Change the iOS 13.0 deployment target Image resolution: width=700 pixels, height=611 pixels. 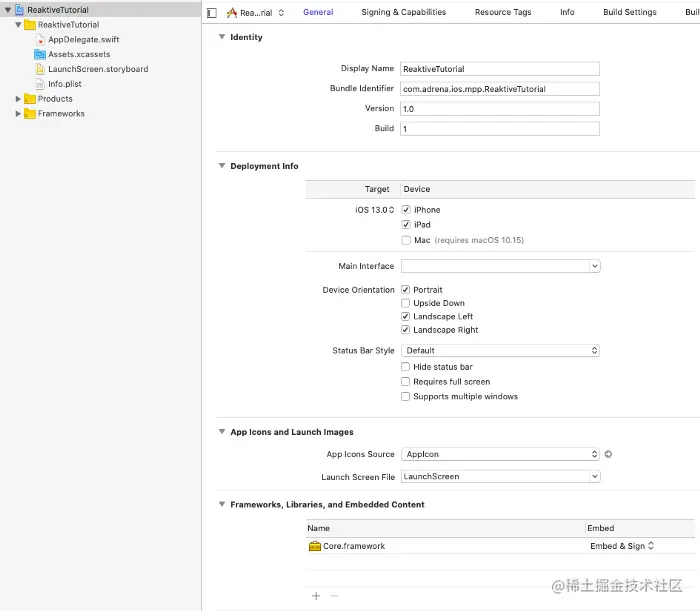375,210
